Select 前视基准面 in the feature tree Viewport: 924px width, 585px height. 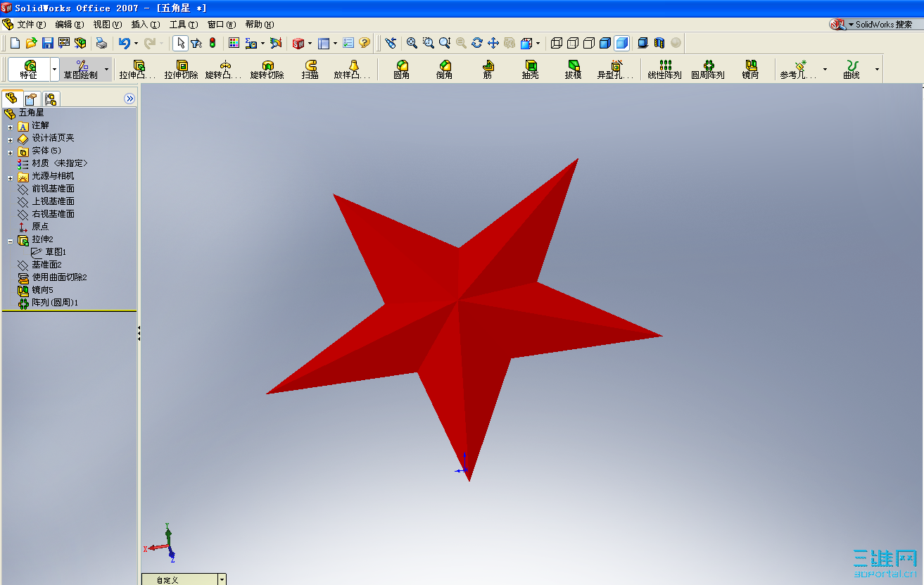(x=53, y=189)
